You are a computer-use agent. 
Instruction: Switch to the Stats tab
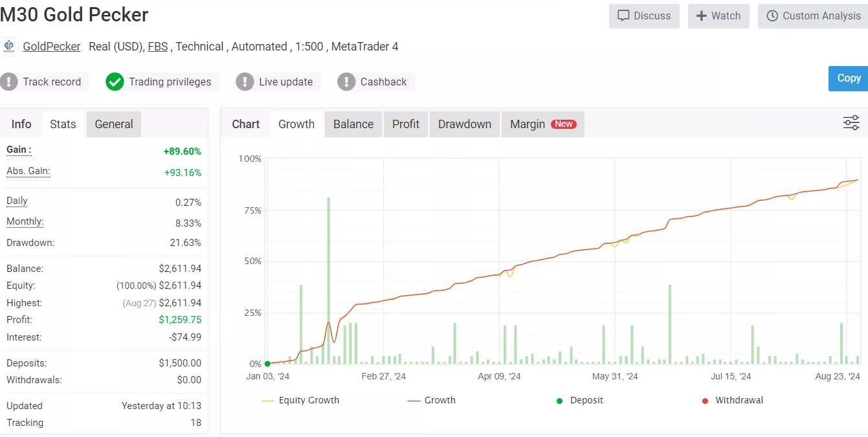pos(63,124)
